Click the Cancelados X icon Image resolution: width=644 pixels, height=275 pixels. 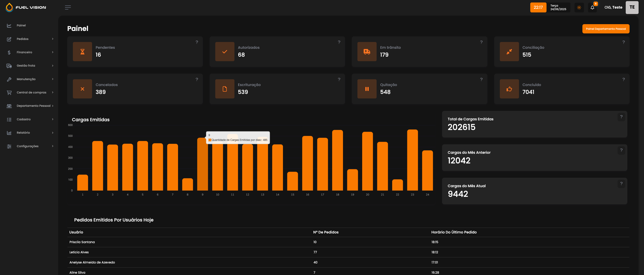coord(82,89)
